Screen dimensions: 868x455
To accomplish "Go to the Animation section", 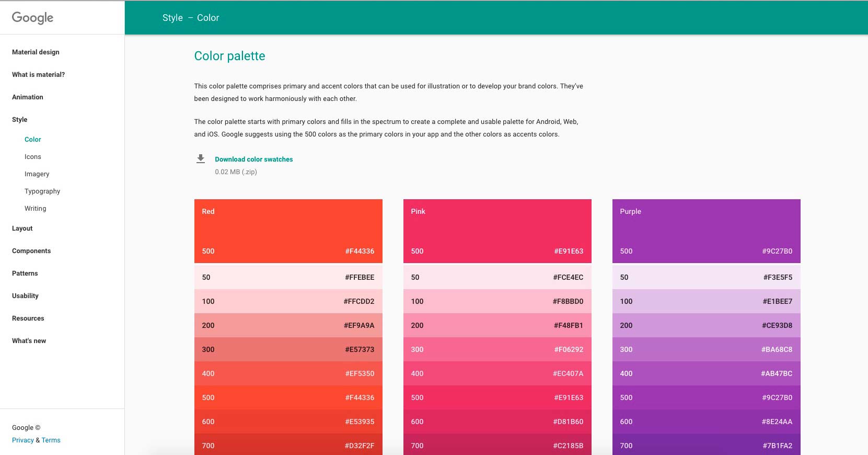I will coord(28,97).
